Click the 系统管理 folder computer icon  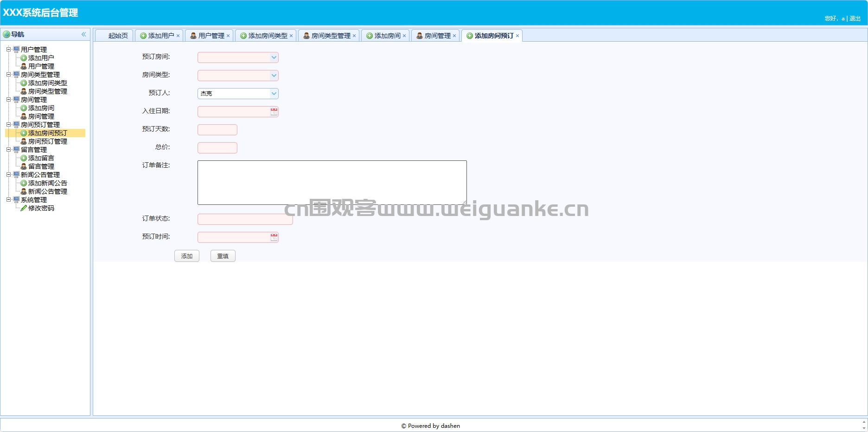pyautogui.click(x=16, y=199)
